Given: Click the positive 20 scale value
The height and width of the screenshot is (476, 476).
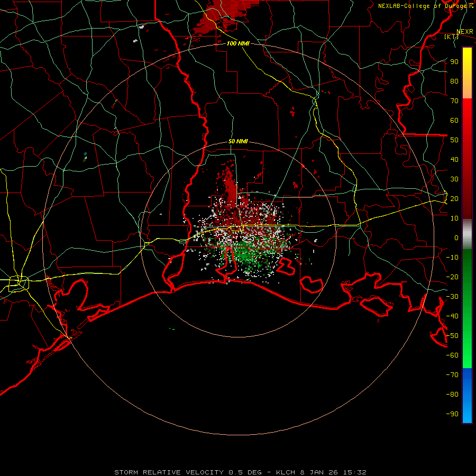Looking at the screenshot, I should coord(454,199).
